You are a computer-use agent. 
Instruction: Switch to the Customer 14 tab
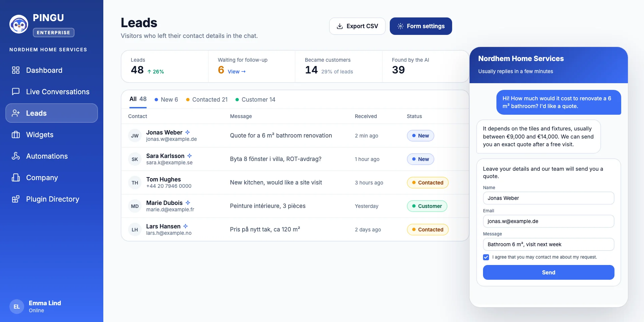tap(256, 100)
